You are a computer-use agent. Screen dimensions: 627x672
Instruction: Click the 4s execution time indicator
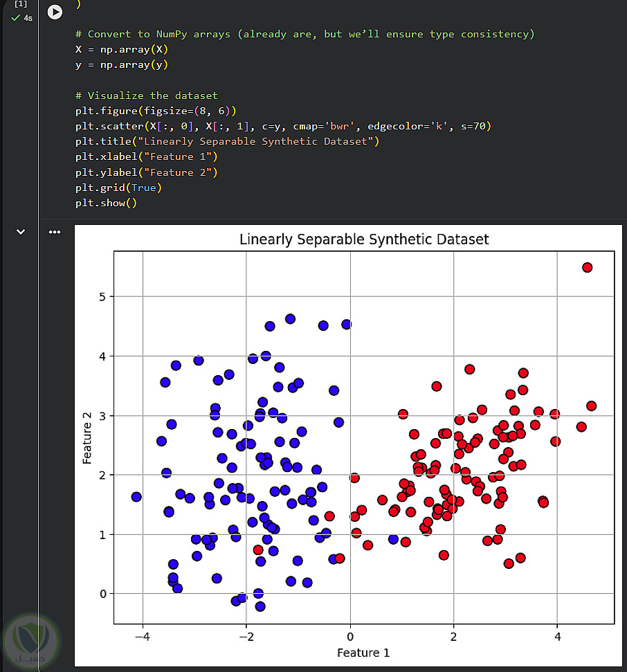pos(28,18)
